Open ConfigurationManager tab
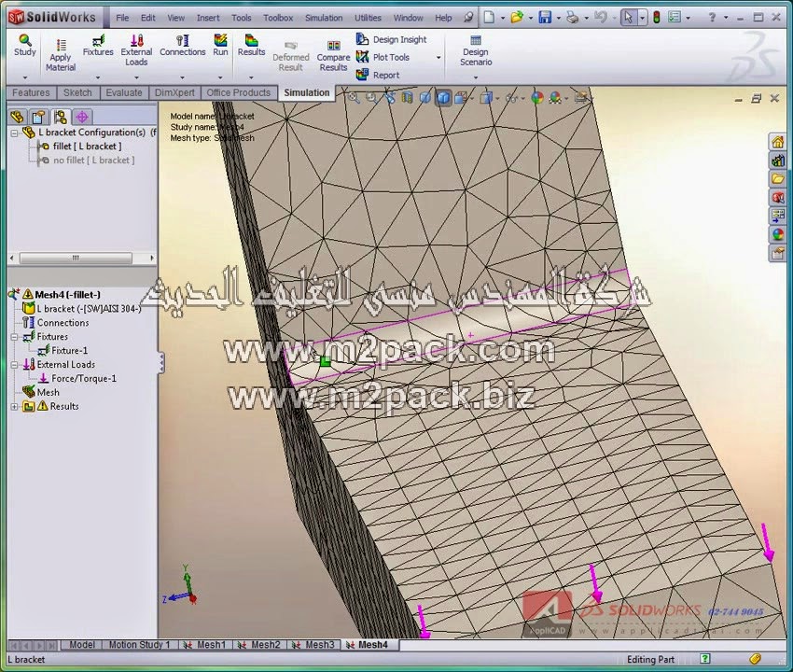793x672 pixels. (x=61, y=118)
